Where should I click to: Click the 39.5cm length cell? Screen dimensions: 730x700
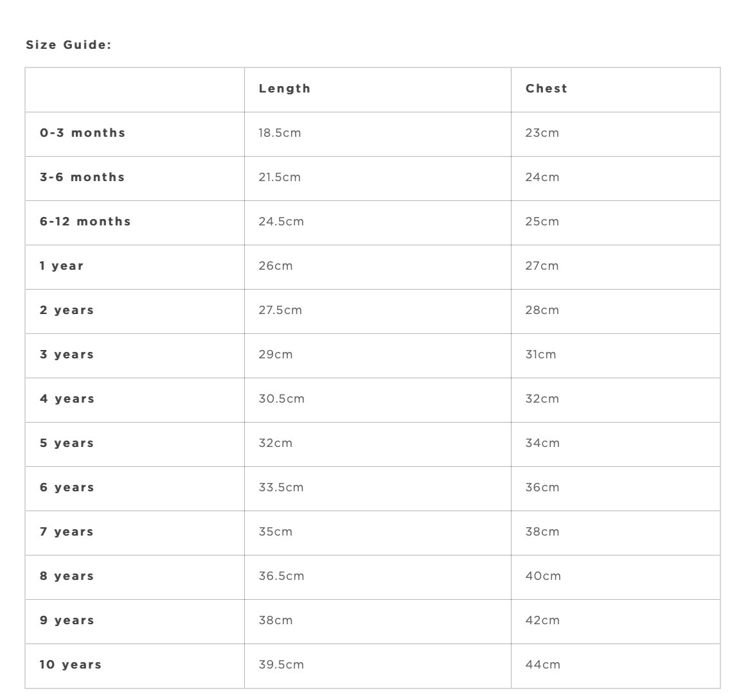pos(281,665)
